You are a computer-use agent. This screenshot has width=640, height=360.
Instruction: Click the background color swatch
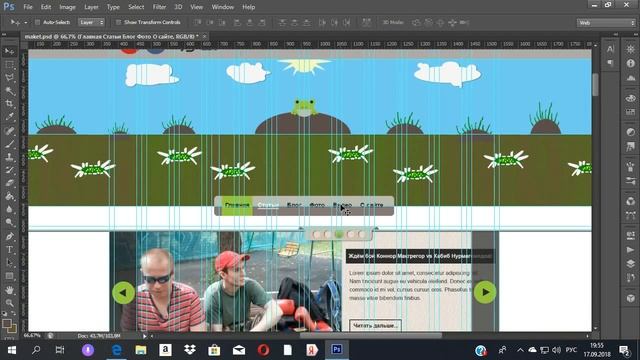pos(13,328)
